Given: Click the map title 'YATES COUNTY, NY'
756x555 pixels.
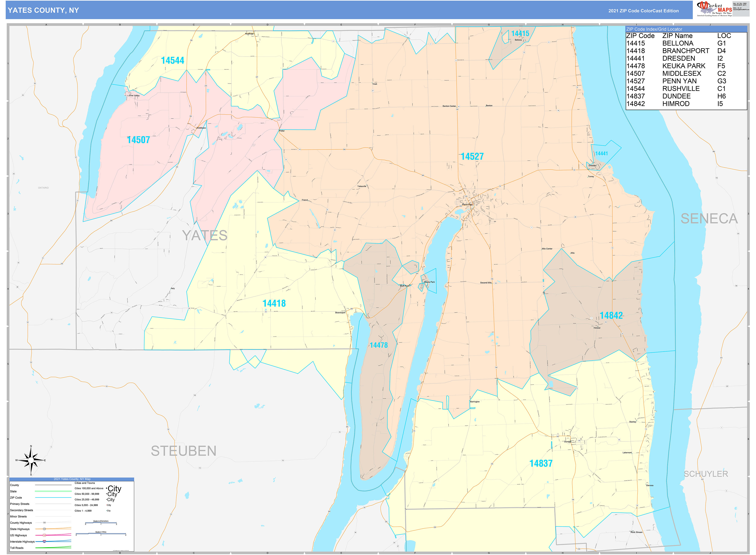Looking at the screenshot, I should tap(43, 10).
